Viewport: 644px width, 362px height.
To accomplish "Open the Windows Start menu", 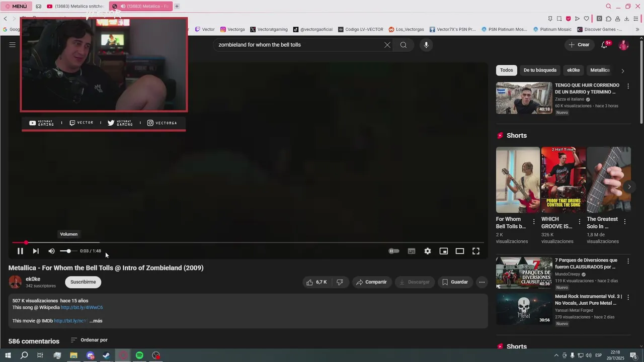I will click(8, 355).
